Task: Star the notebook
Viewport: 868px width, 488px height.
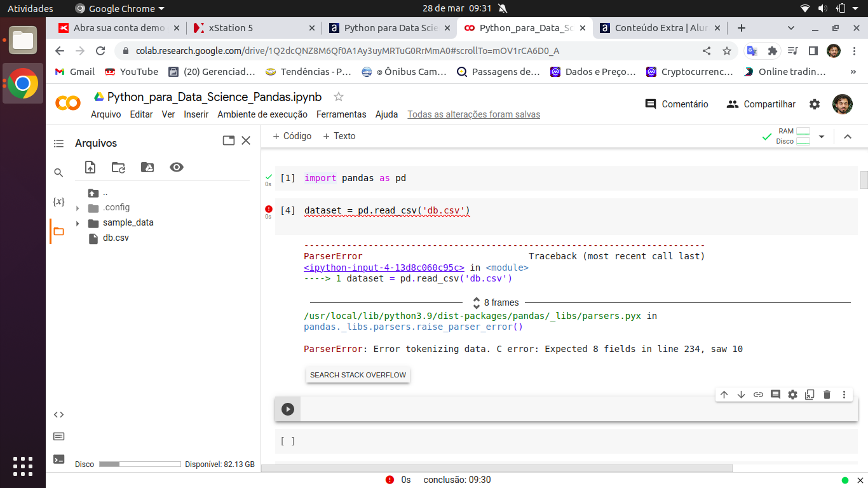Action: [x=339, y=97]
